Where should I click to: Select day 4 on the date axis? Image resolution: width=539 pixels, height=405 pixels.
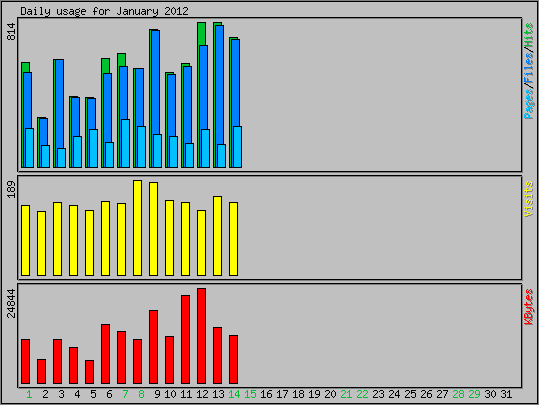(x=77, y=394)
